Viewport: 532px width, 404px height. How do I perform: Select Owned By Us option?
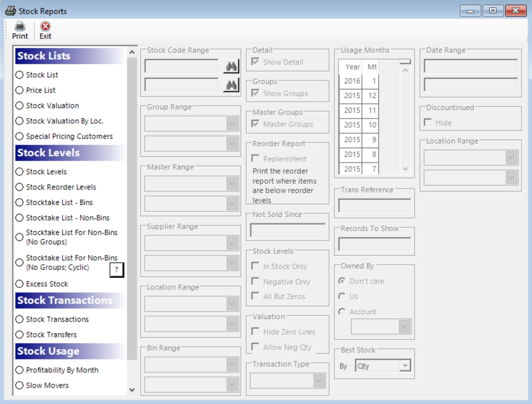[342, 296]
